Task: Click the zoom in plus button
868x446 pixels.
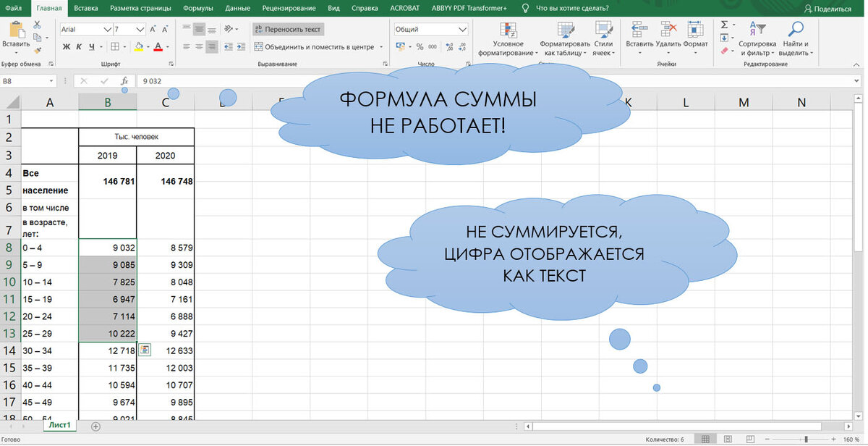Action: [x=834, y=439]
